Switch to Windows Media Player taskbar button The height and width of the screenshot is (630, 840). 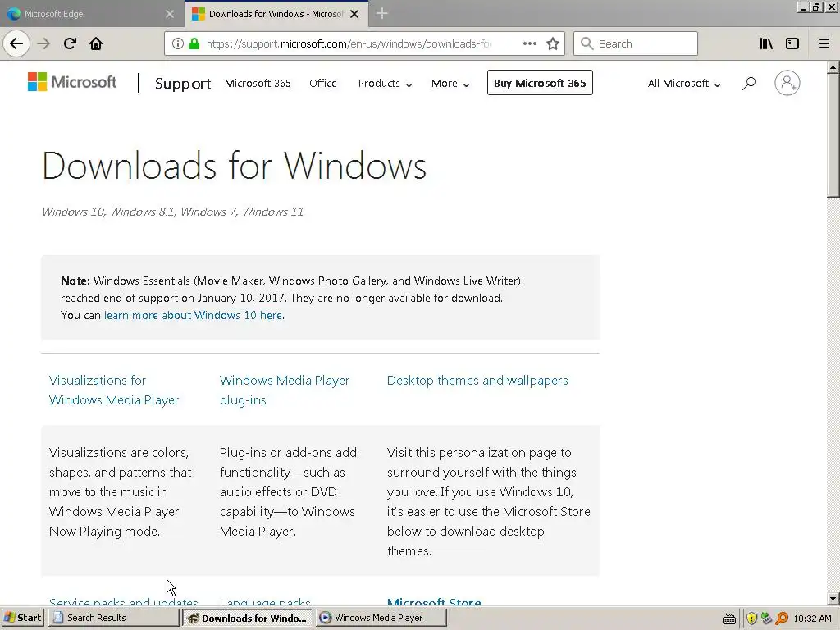381,618
